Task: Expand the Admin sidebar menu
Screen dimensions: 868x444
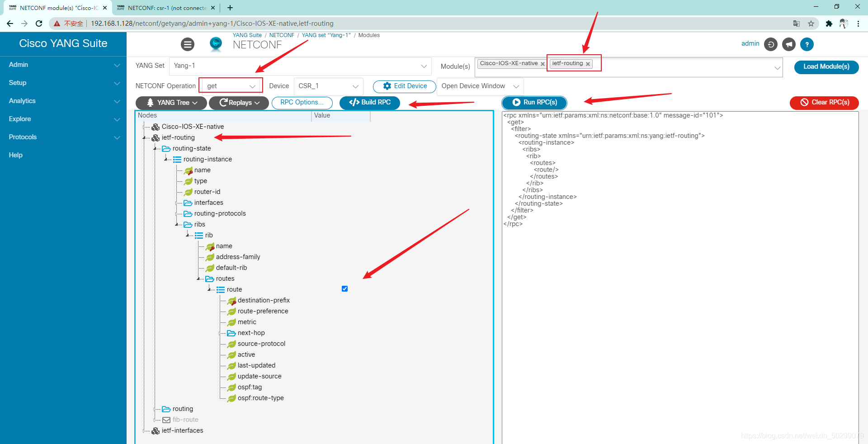Action: click(x=63, y=65)
